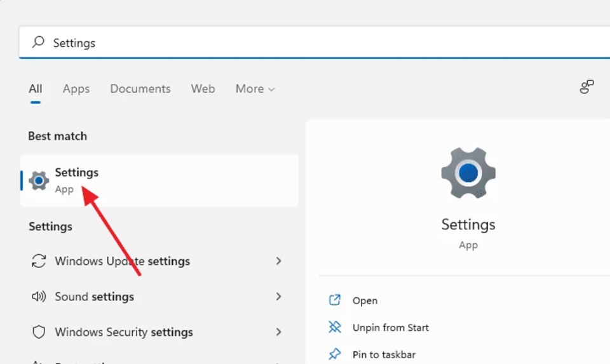Click the Settings title in preview pane
This screenshot has height=364, width=610.
[x=468, y=225]
